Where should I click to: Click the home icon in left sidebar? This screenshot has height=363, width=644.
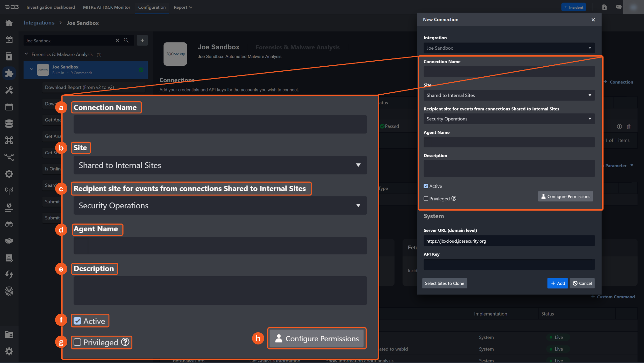[9, 23]
